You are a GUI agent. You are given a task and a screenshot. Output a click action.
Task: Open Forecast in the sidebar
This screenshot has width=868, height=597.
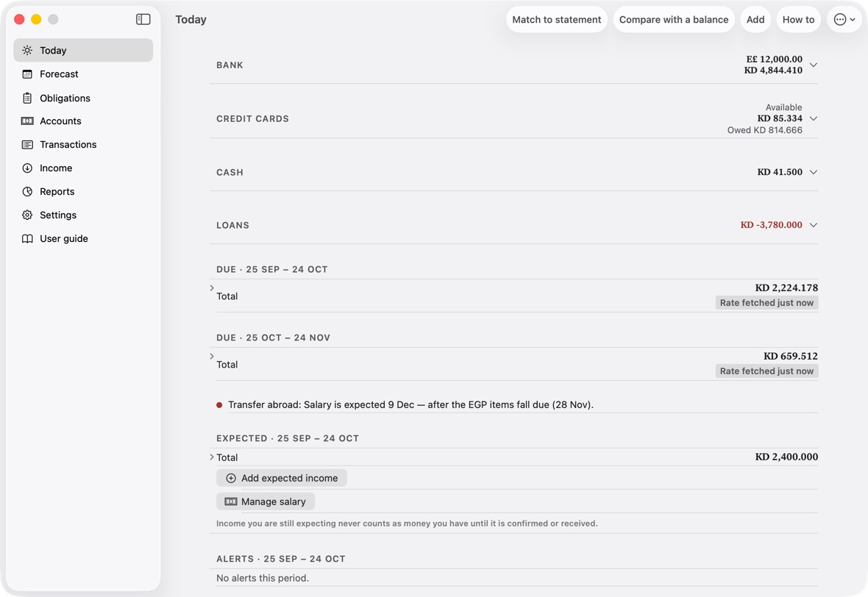tap(83, 74)
